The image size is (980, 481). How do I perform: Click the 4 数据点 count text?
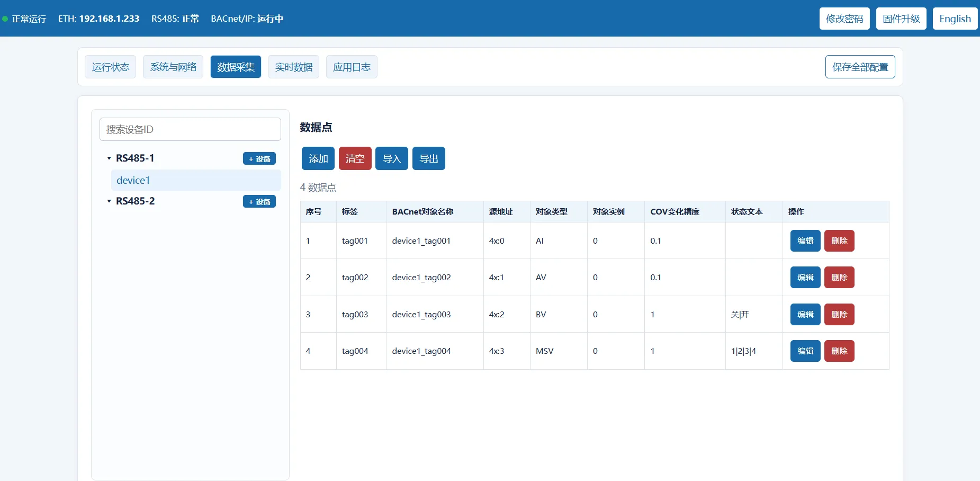tap(318, 188)
